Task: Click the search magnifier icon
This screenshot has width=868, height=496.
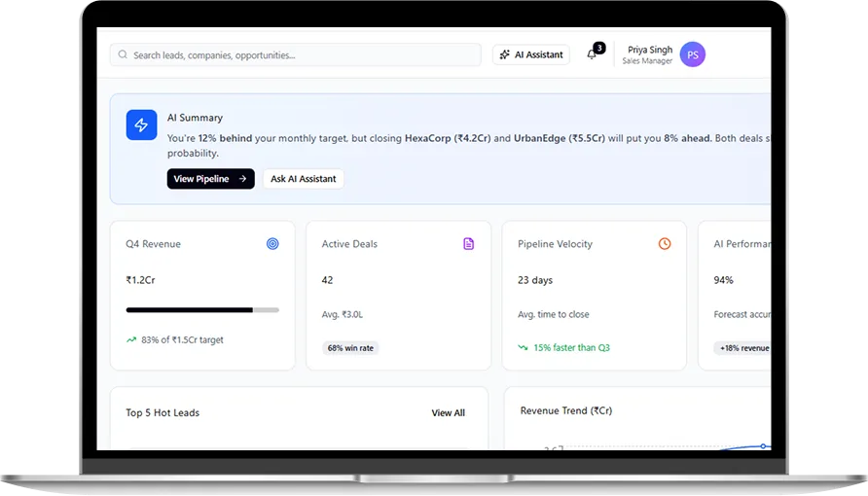Action: [123, 55]
